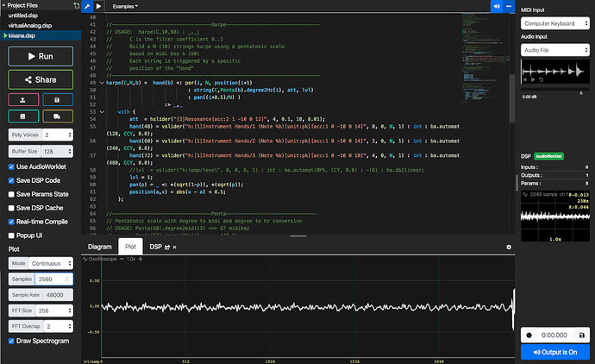This screenshot has width=595, height=364.
Task: Click the upload file icon button
Action: click(x=23, y=100)
